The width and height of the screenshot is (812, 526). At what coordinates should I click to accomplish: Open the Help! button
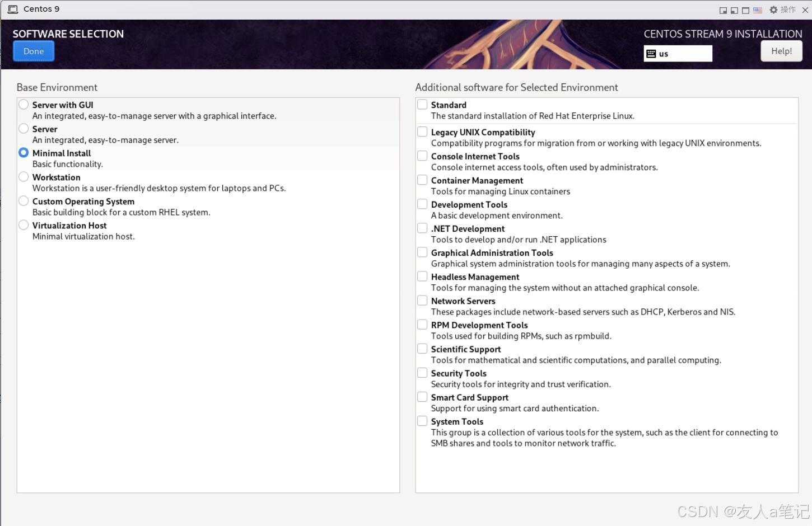coord(781,51)
